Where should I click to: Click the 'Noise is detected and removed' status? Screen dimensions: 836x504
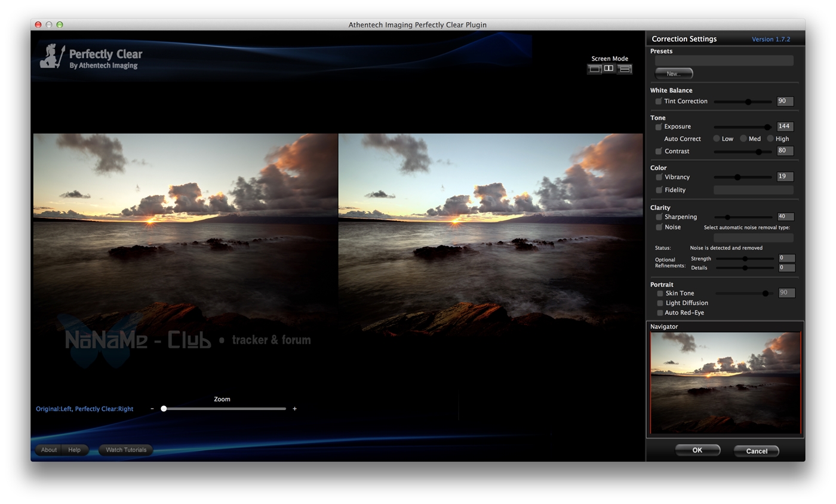click(x=726, y=248)
